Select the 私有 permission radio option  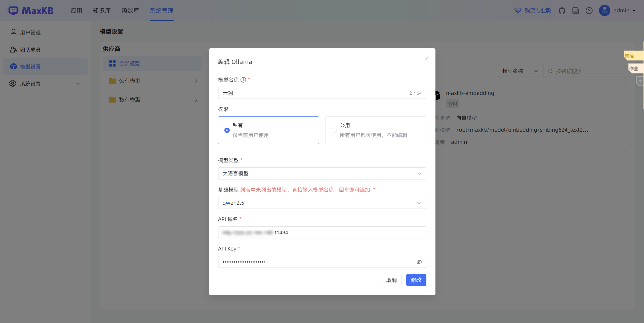(227, 130)
